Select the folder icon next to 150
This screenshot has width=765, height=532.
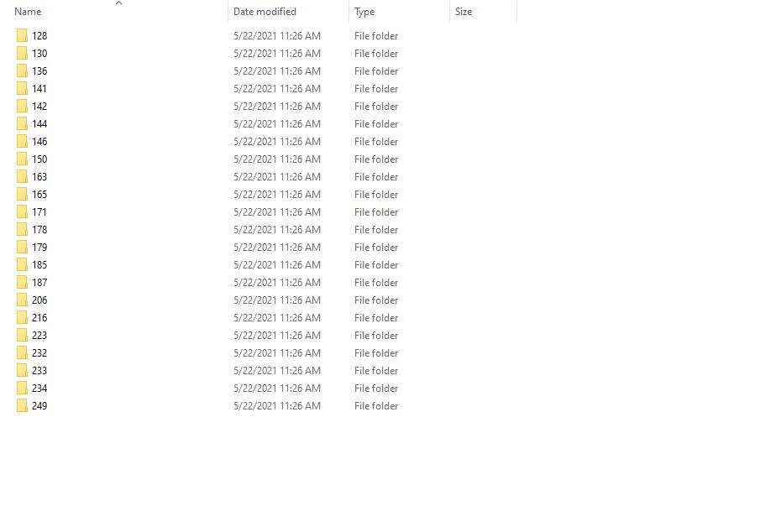(x=21, y=159)
